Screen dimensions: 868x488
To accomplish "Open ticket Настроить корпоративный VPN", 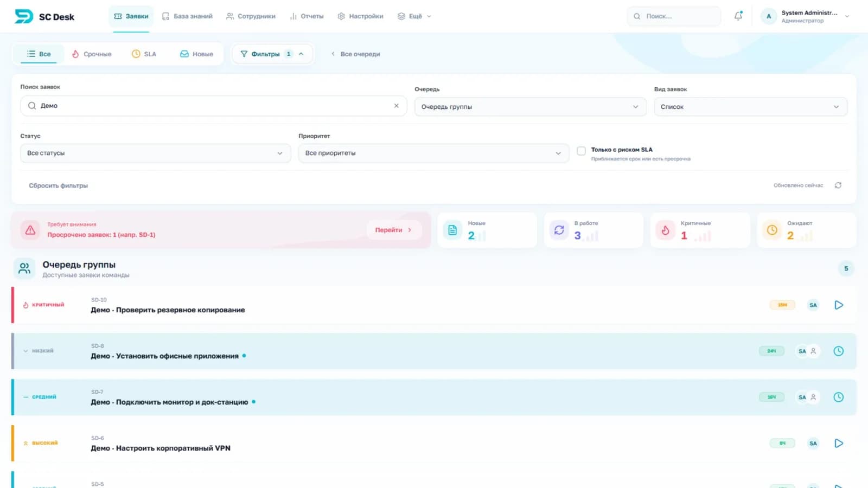I will [x=161, y=448].
